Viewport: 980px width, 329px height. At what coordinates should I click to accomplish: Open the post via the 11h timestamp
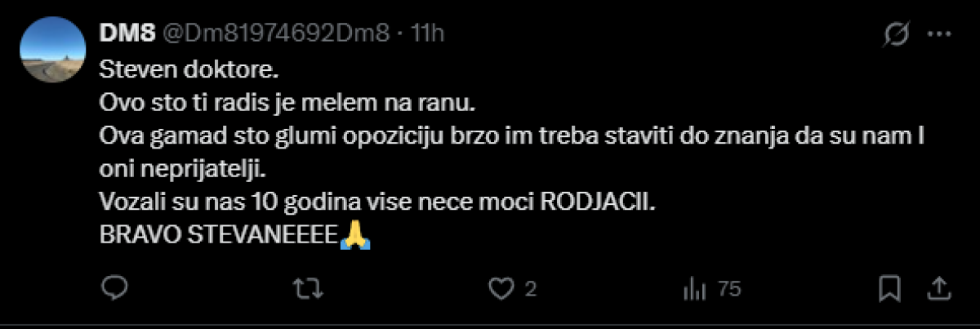coord(428,34)
